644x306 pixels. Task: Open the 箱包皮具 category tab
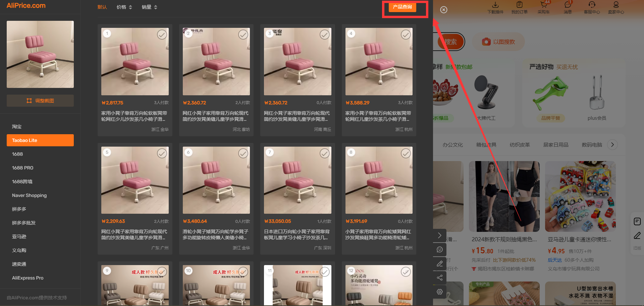pos(486,145)
